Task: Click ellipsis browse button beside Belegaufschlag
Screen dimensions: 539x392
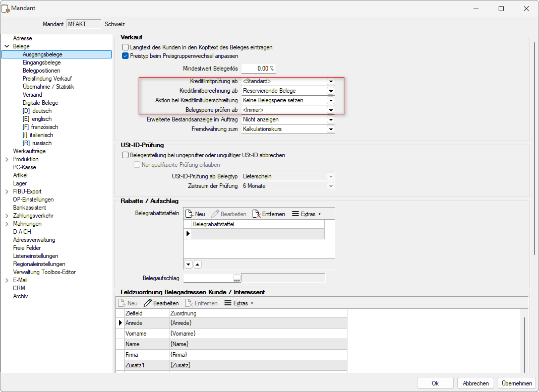Action: (237, 278)
